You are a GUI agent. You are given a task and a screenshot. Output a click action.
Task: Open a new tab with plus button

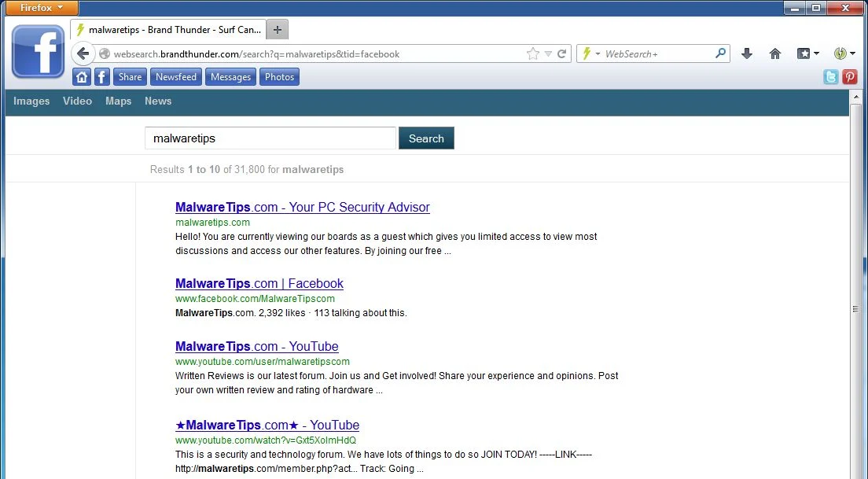pyautogui.click(x=278, y=30)
